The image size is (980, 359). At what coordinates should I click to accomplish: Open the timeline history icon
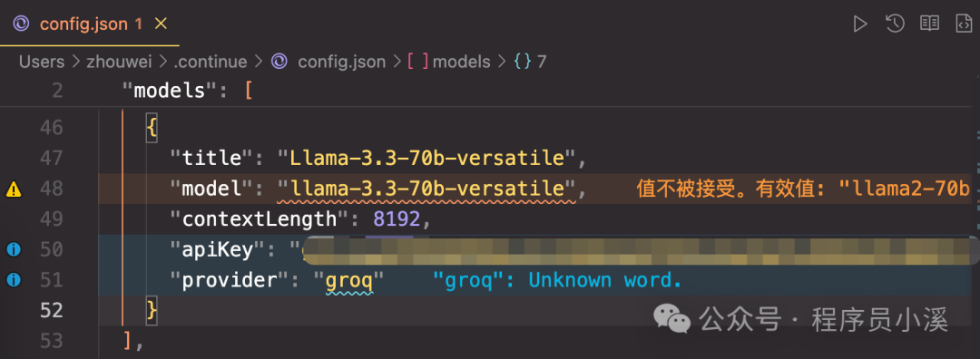click(895, 24)
